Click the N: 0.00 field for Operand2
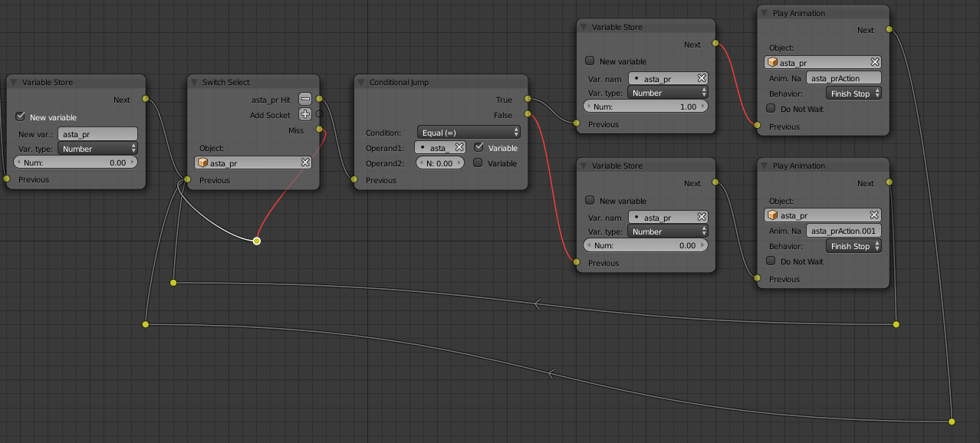Image resolution: width=980 pixels, height=443 pixels. (439, 162)
